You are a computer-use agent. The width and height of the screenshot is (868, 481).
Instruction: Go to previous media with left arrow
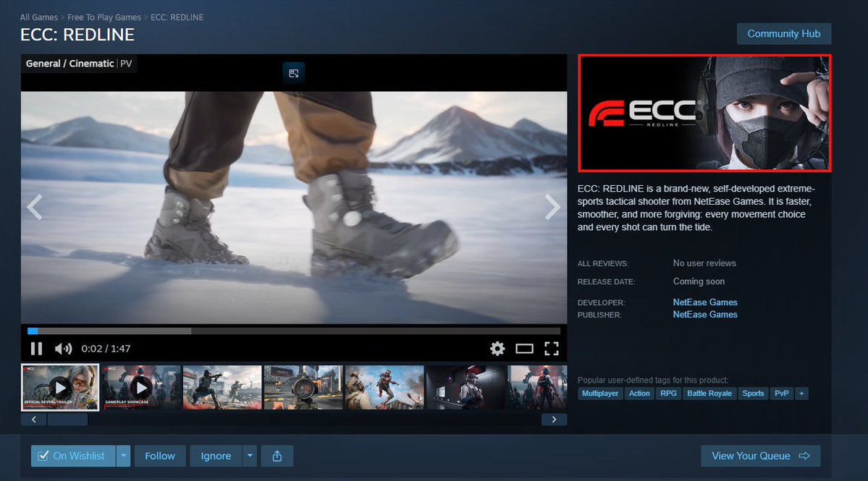(34, 208)
